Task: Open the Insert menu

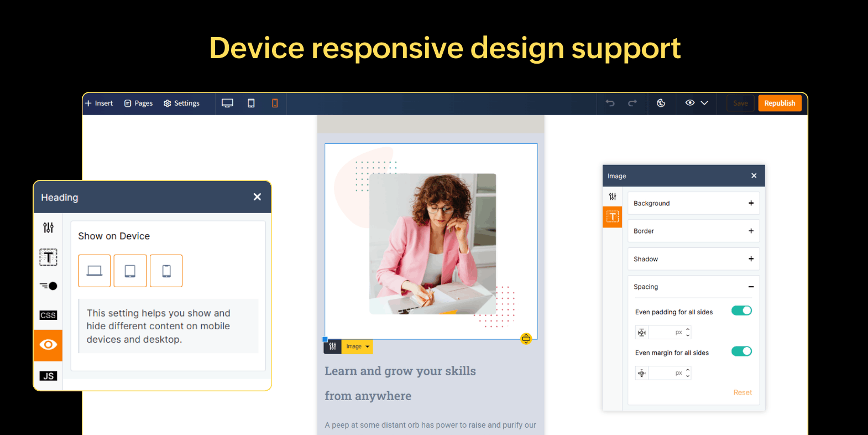Action: [x=99, y=103]
